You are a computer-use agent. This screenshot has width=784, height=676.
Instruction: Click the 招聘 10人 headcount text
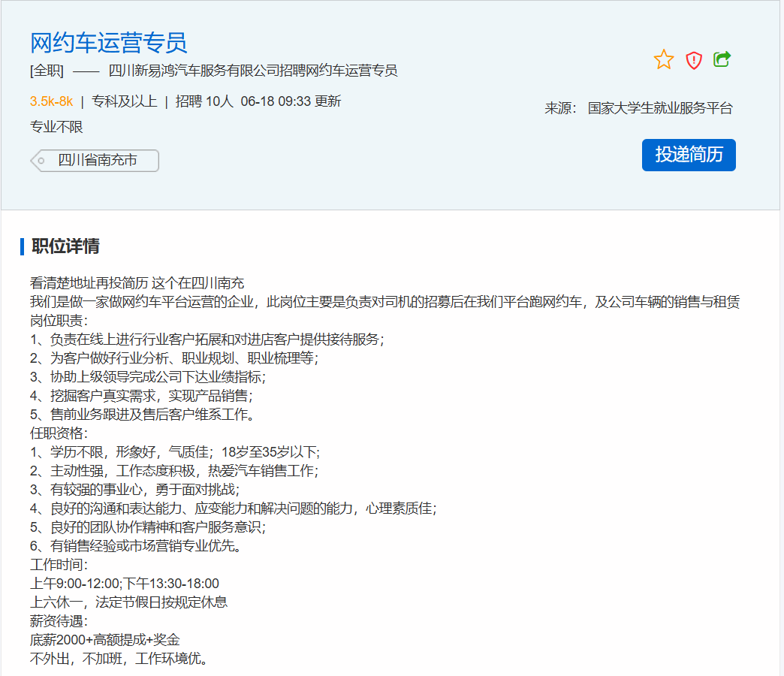(204, 101)
